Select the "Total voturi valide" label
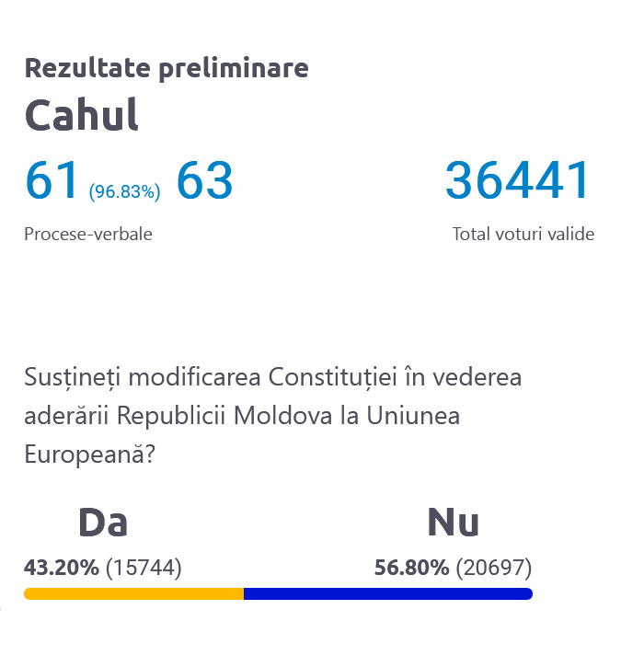 coord(523,234)
